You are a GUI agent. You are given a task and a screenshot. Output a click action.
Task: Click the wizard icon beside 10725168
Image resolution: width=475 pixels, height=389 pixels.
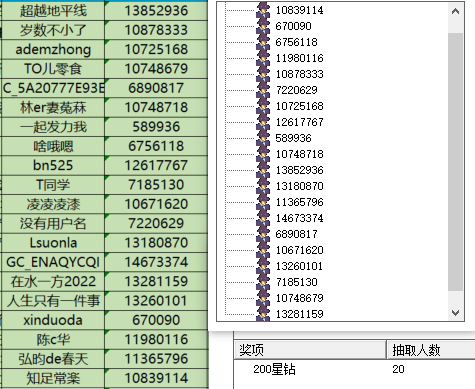(x=263, y=106)
